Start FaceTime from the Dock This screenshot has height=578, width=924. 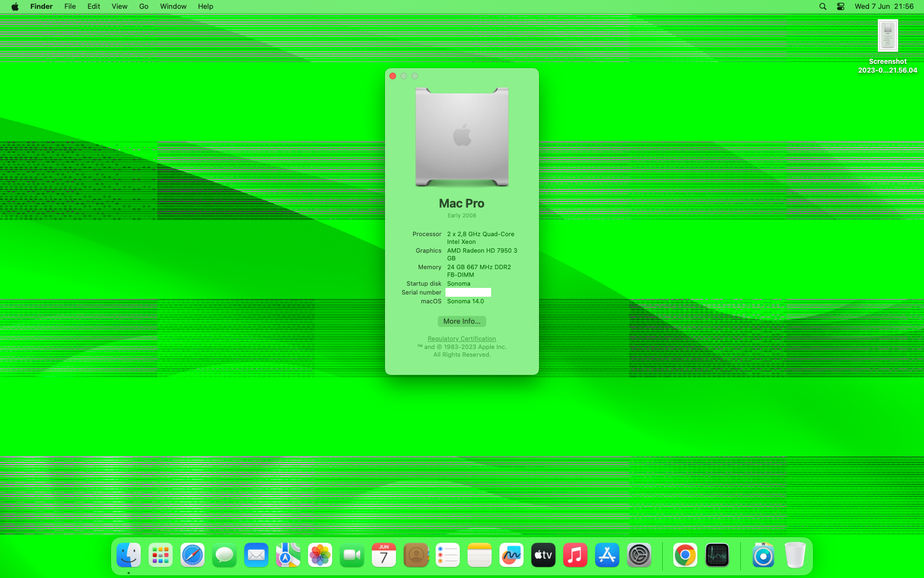tap(352, 555)
